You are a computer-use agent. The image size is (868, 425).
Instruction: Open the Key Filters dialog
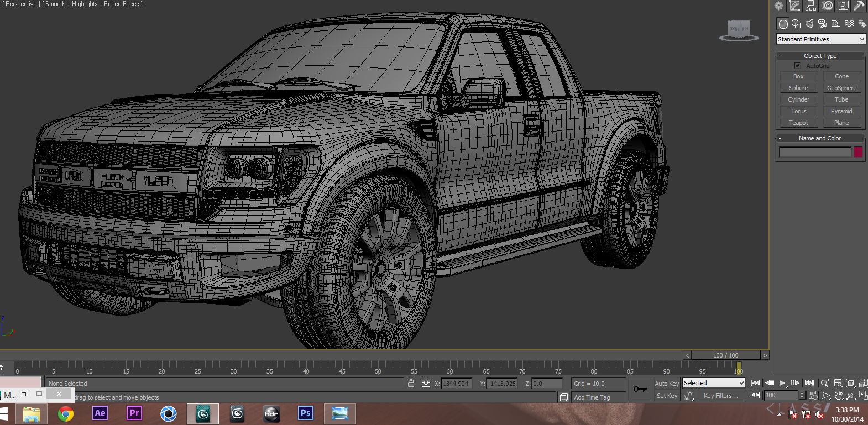click(x=720, y=396)
